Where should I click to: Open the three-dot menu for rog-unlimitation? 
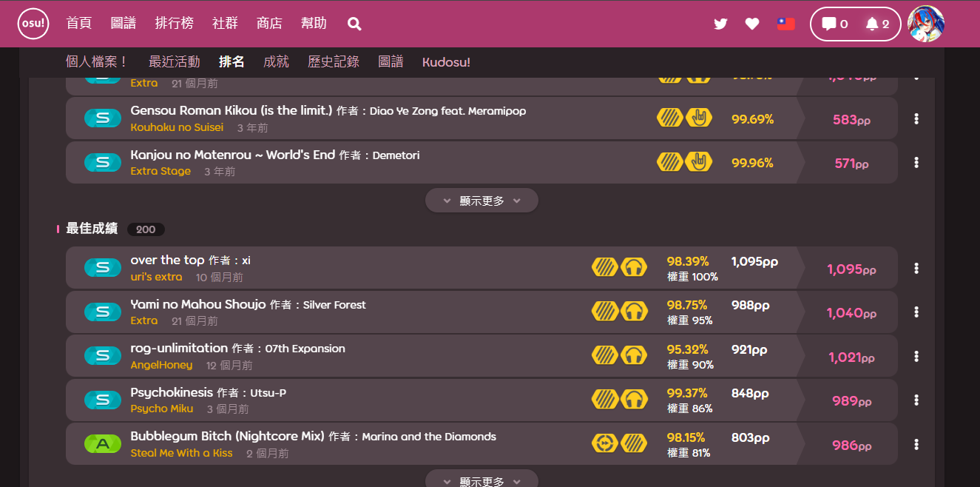pos(916,356)
